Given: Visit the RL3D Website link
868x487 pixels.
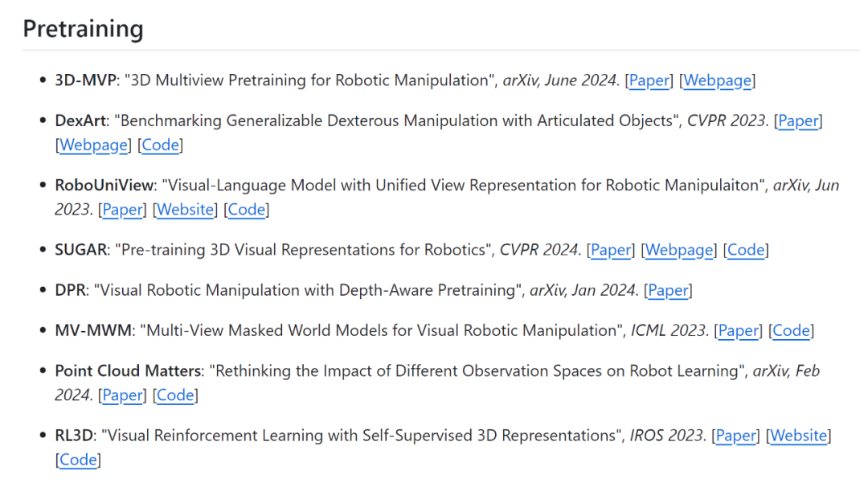Looking at the screenshot, I should (799, 436).
